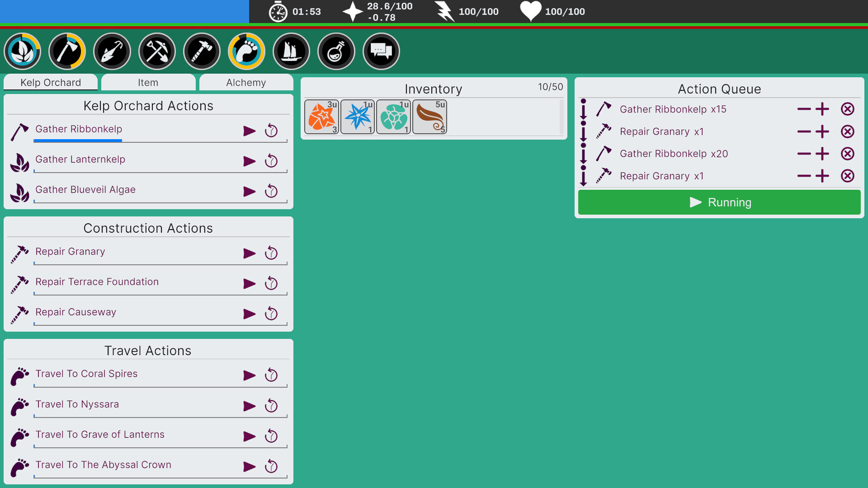The image size is (868, 488).
Task: Toggle repeat on Travel To Nyssara
Action: (271, 406)
